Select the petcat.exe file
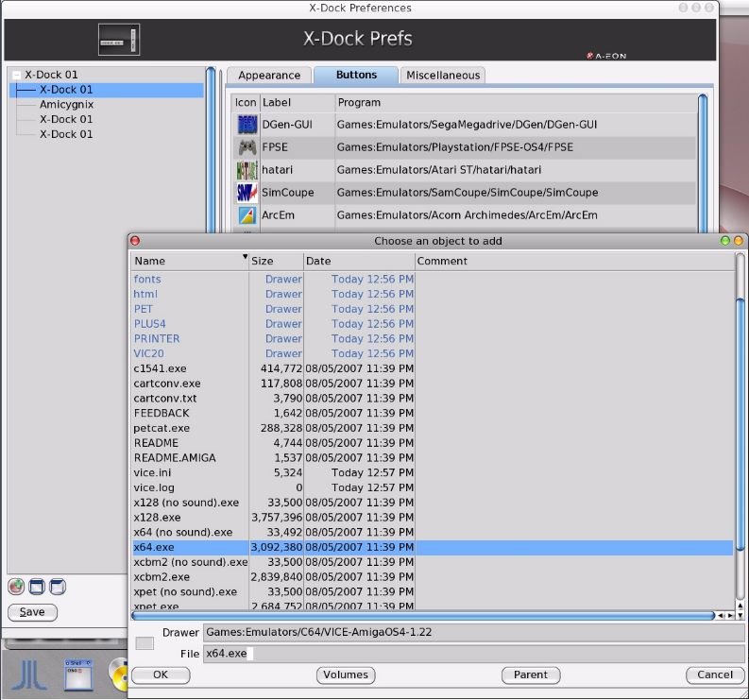Viewport: 749px width, 700px height. click(x=162, y=428)
